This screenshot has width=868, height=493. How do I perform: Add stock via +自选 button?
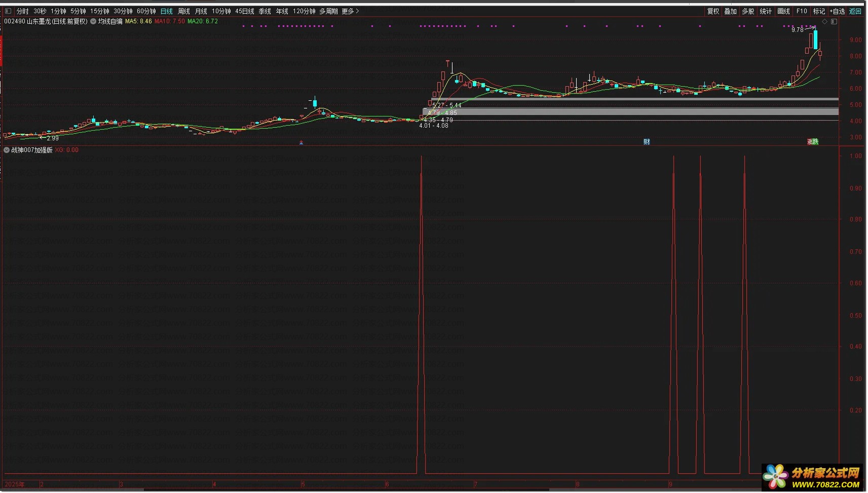coord(837,11)
